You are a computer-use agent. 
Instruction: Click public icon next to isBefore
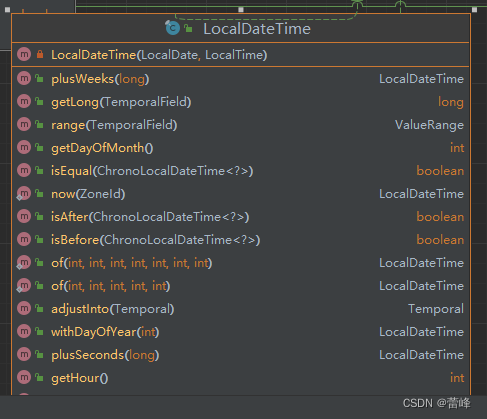(39, 240)
